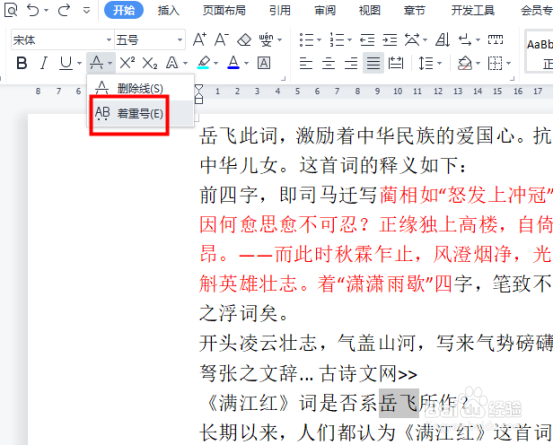Clear formatting with the eraser icon

tap(244, 40)
